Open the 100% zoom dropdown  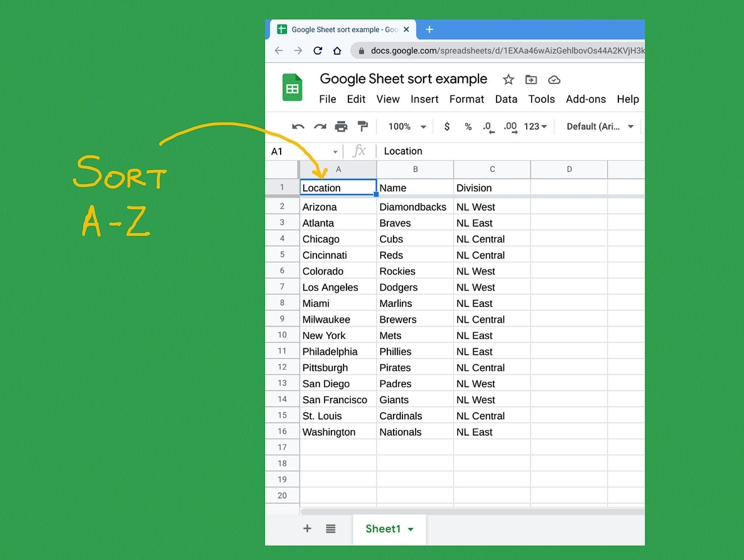point(407,127)
